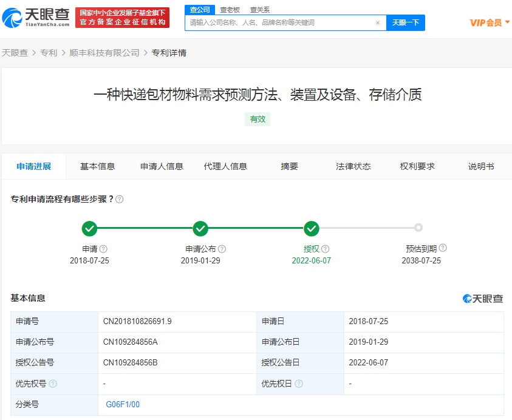512x420 pixels.
Task: Switch to the 基本信息 tab
Action: click(x=98, y=166)
